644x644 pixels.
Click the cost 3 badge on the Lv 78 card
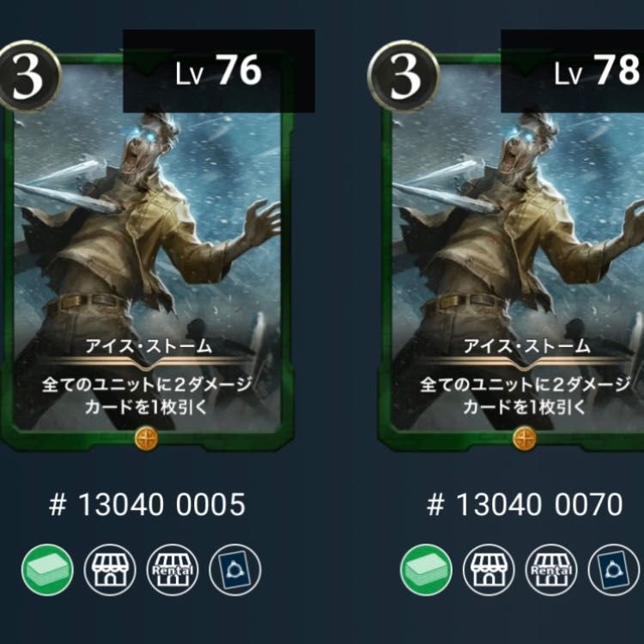click(x=404, y=76)
